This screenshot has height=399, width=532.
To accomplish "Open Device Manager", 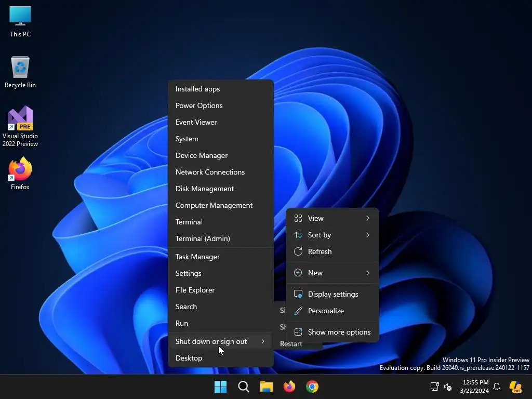I will (221, 155).
